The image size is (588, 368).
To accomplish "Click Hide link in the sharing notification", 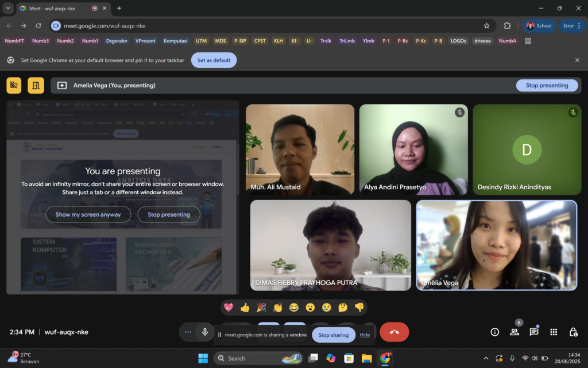I will (365, 335).
